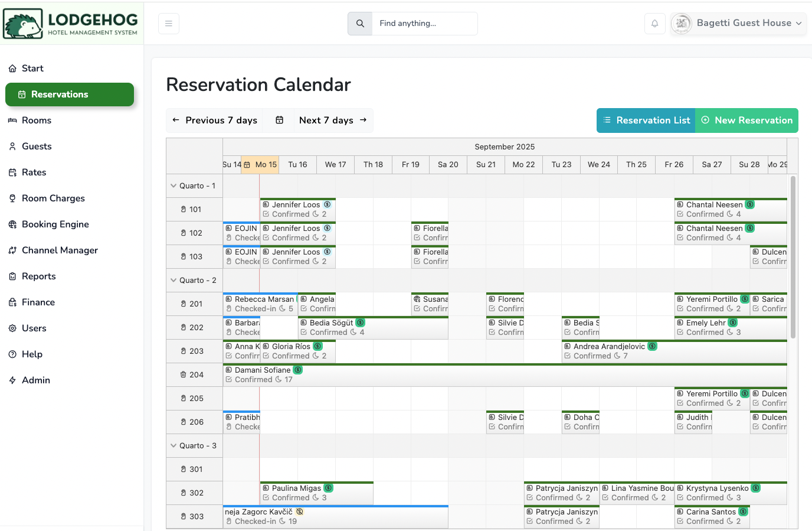Image resolution: width=812 pixels, height=531 pixels.
Task: Click the calendar vertical scrollbar
Action: (x=793, y=257)
